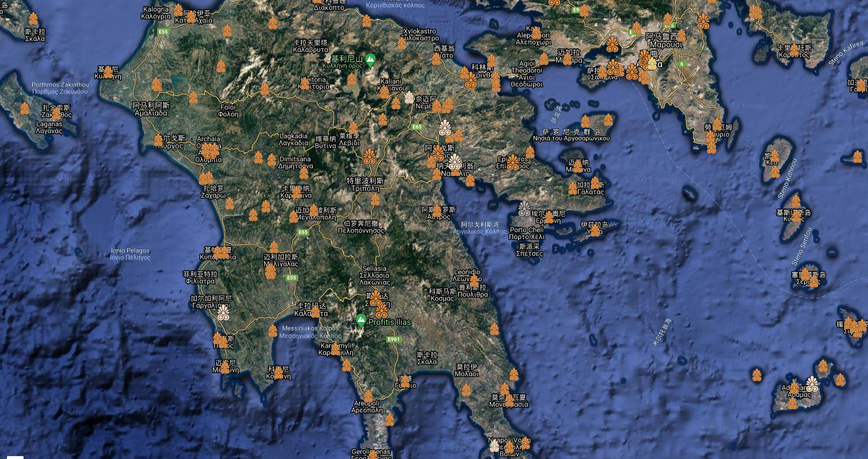Viewport: 868px width, 459px height.
Task: Click the yellow palmette marker in Athens
Action: 651,63
